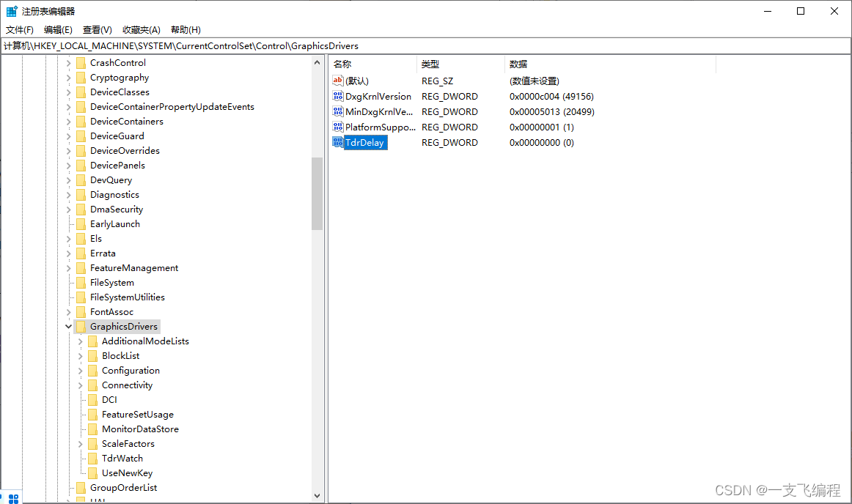852x504 pixels.
Task: Click the EarlyLaunch folder icon
Action: tap(81, 223)
